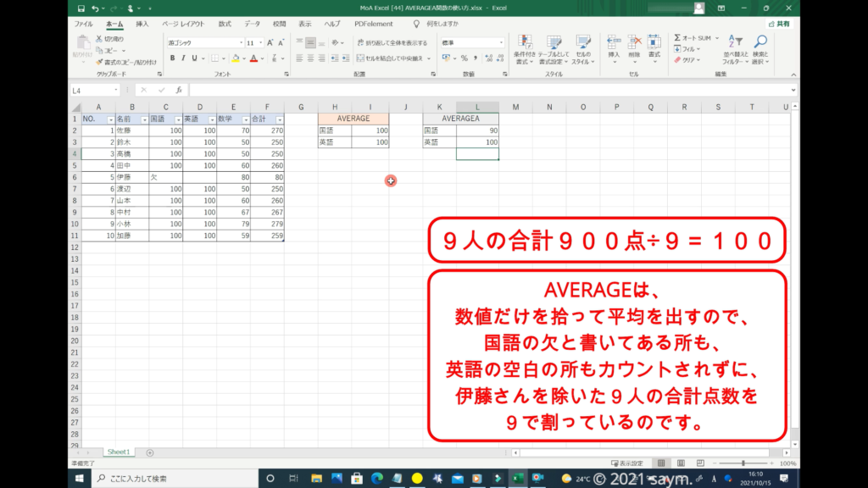
Task: Click the red font color swatch
Action: pos(253,59)
